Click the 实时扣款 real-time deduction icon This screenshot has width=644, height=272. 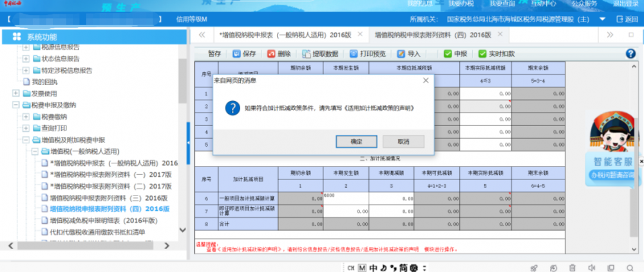(x=483, y=54)
